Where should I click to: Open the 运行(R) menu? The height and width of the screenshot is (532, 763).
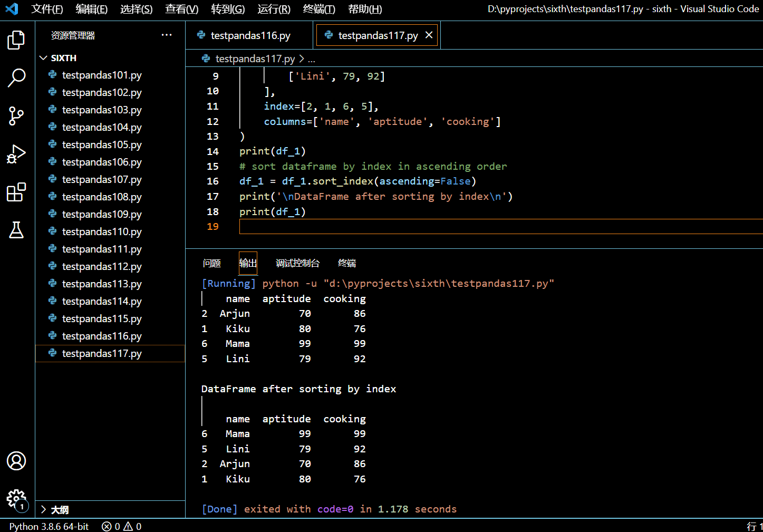click(274, 9)
